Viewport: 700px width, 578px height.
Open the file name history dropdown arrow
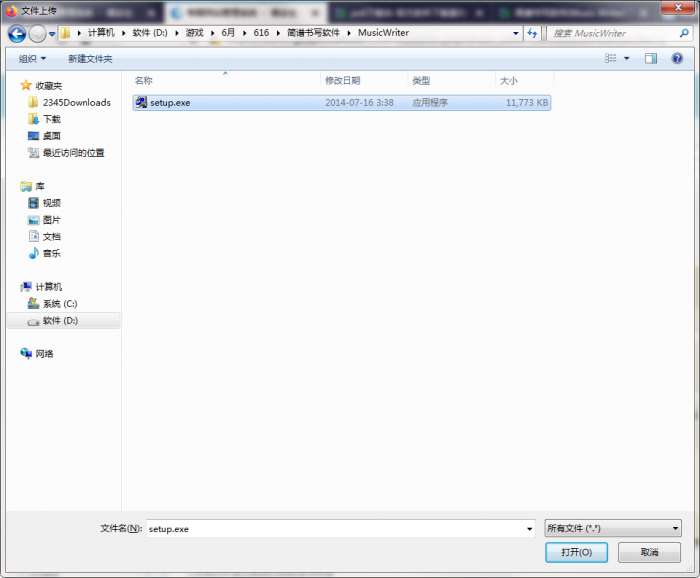529,529
